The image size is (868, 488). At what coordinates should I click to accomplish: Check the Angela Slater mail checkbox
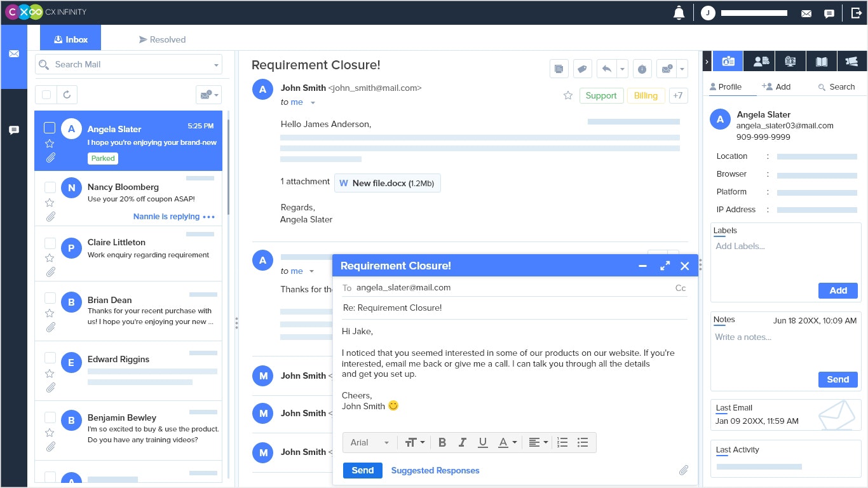tap(50, 128)
